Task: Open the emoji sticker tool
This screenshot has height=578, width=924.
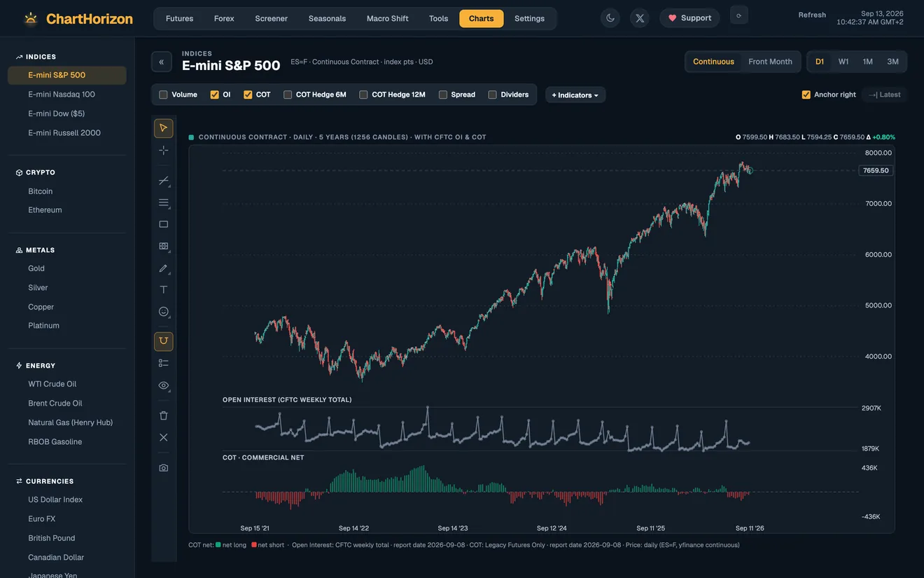Action: (x=163, y=312)
